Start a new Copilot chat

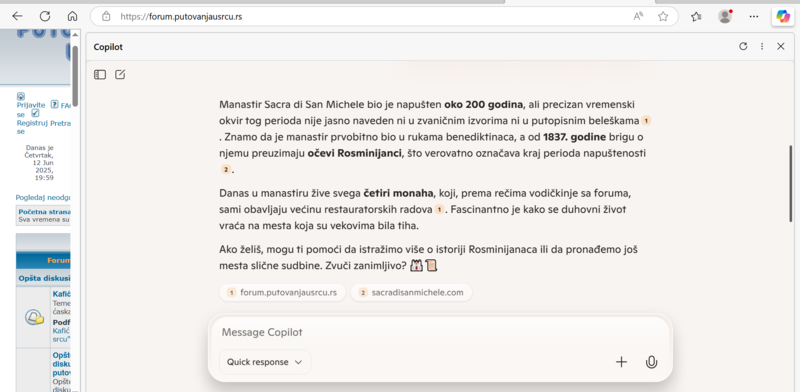(x=120, y=75)
